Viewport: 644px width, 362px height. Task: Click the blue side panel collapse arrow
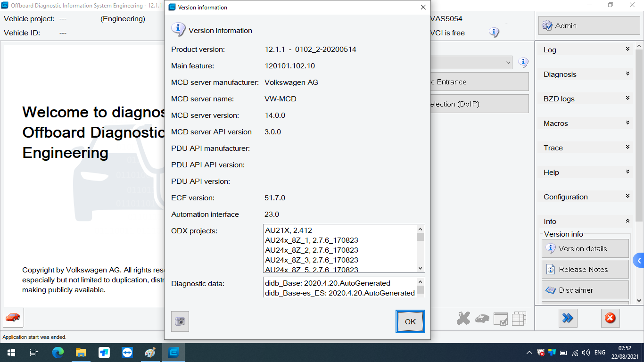639,260
